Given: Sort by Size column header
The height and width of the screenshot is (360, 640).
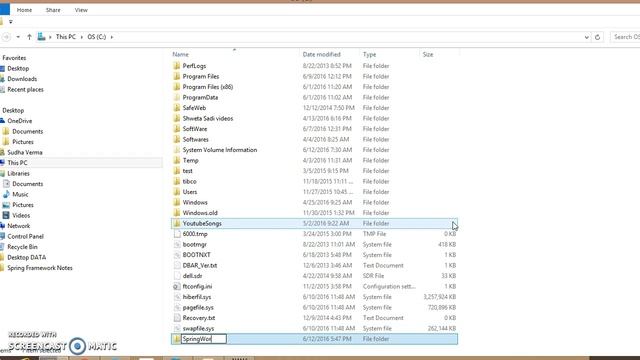Looking at the screenshot, I should click(x=428, y=54).
